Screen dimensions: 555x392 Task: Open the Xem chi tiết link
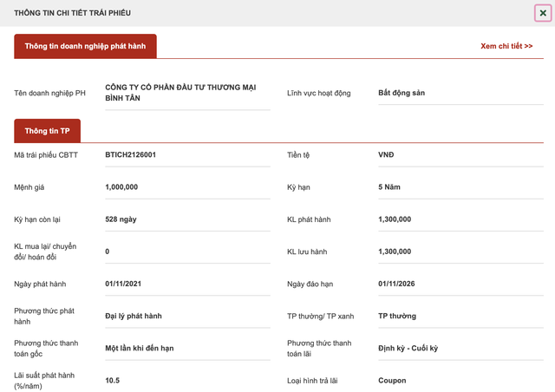[506, 46]
